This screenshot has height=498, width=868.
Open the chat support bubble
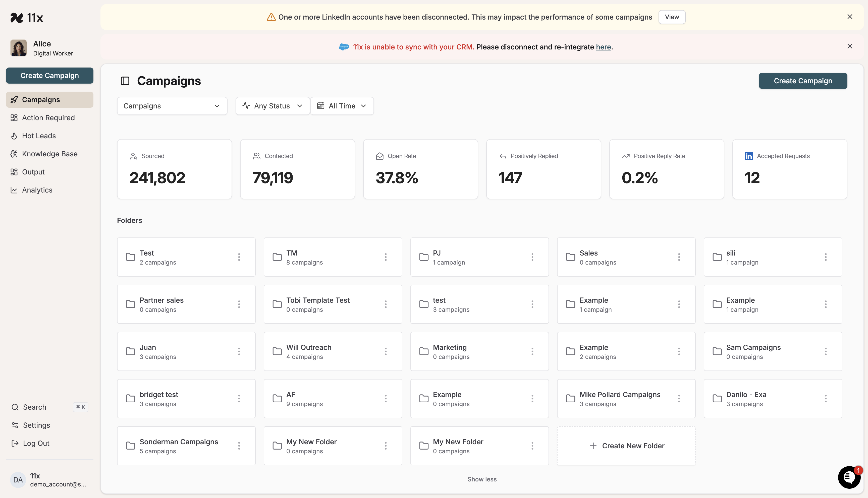click(849, 477)
